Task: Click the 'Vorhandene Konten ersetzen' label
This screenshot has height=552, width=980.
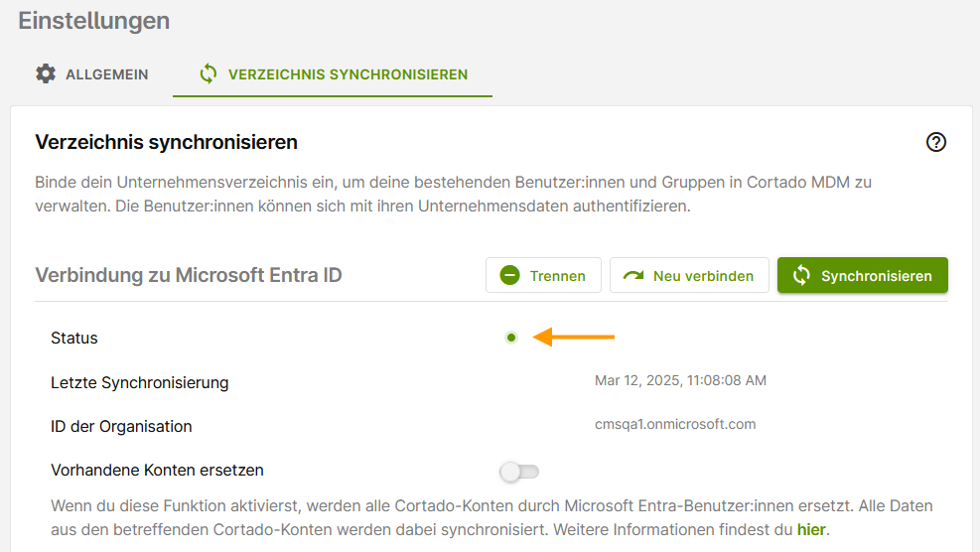Action: point(157,471)
